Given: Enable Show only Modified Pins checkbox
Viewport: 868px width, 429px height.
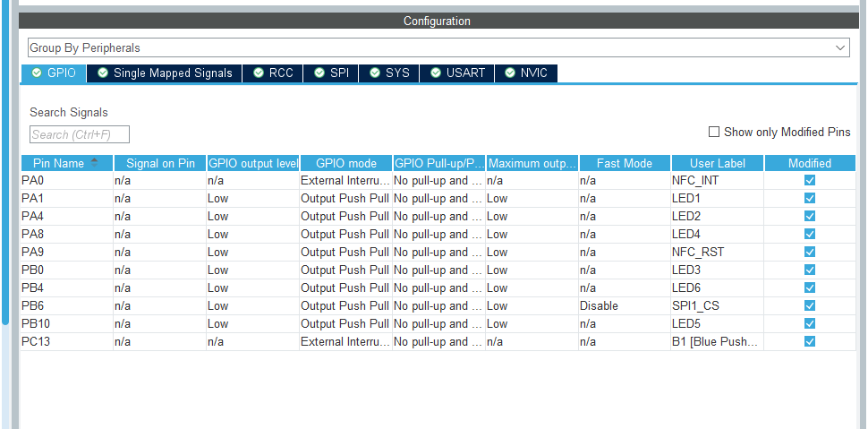Looking at the screenshot, I should point(714,132).
